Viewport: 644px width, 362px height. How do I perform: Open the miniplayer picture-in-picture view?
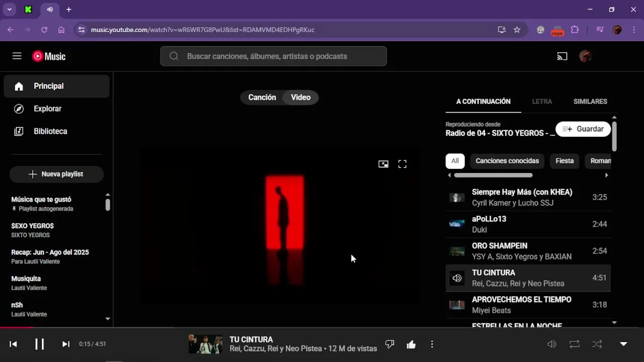point(383,164)
